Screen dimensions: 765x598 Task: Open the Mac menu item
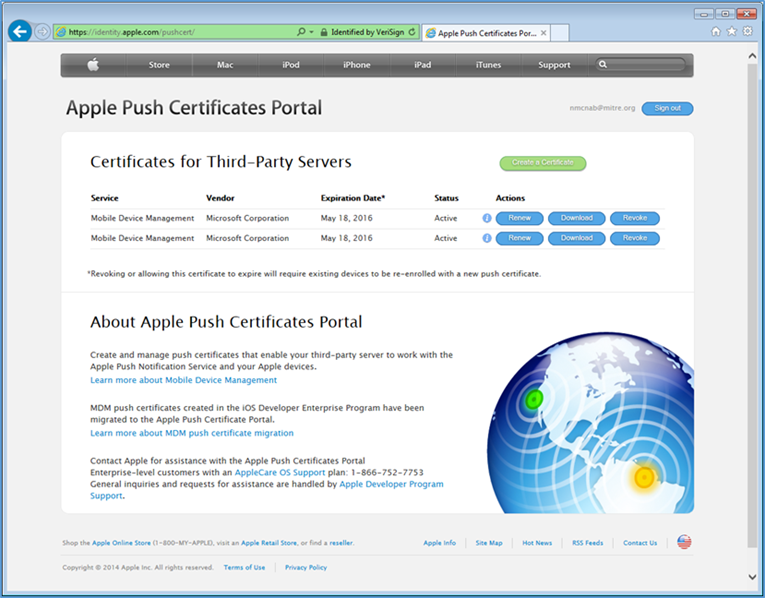pos(225,65)
